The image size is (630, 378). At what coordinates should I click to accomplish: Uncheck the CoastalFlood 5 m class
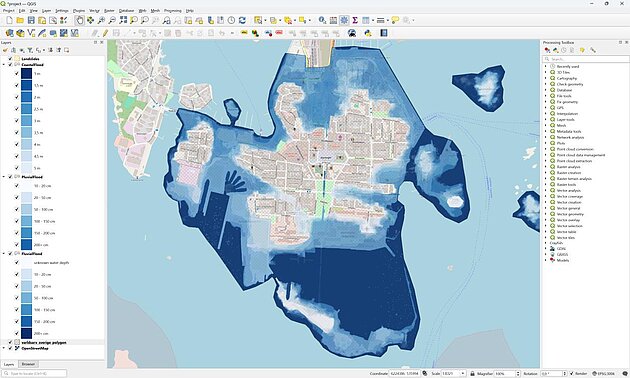(16, 168)
